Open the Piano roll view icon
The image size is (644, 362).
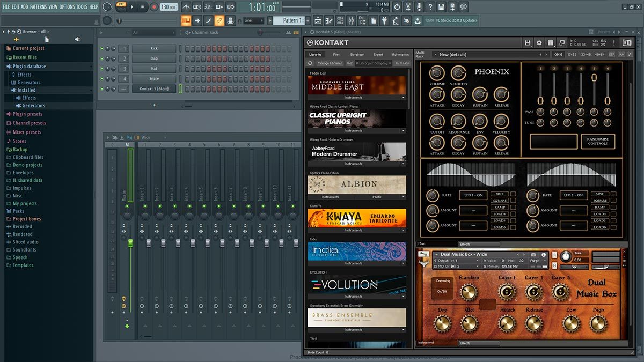[329, 21]
